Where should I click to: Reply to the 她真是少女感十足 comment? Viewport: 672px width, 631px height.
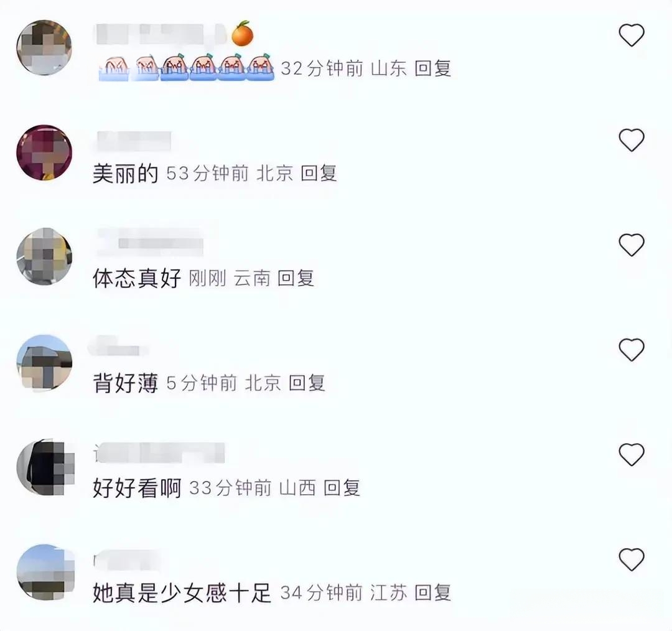[x=433, y=593]
